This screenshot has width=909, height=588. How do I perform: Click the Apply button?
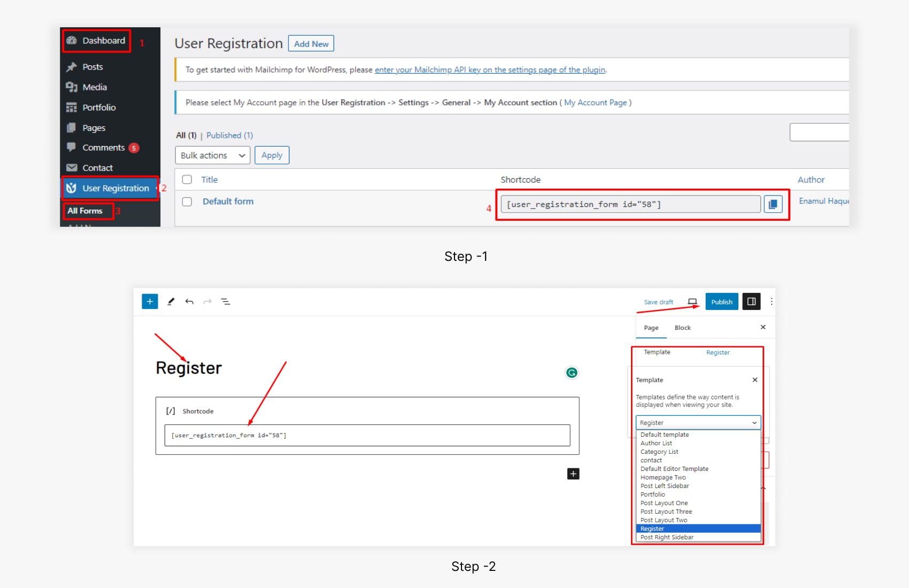[x=272, y=156]
